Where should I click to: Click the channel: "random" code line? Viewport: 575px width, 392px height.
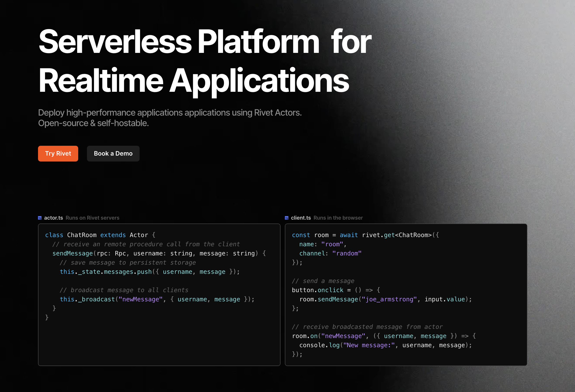(x=330, y=253)
